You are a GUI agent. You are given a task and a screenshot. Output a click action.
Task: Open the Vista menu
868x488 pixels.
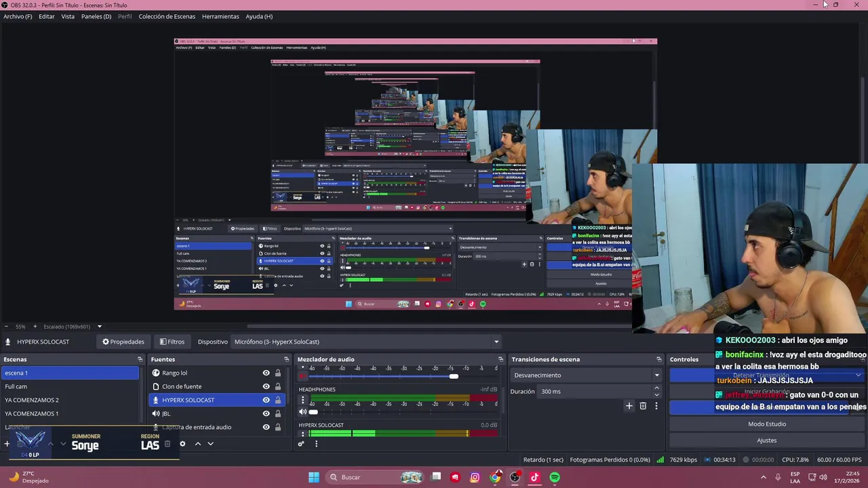(x=68, y=16)
